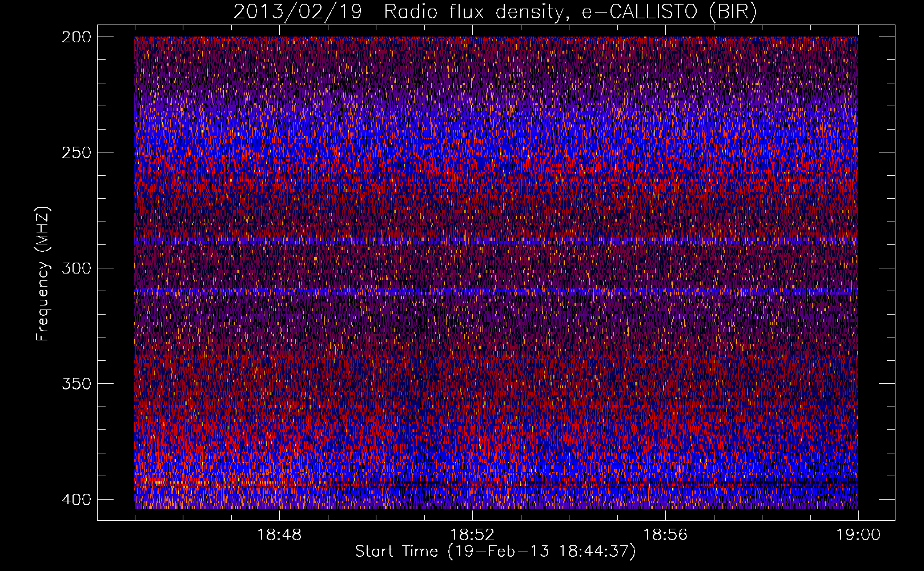The image size is (924, 571).
Task: Click the 300 frequency tick label
Action: tap(77, 268)
